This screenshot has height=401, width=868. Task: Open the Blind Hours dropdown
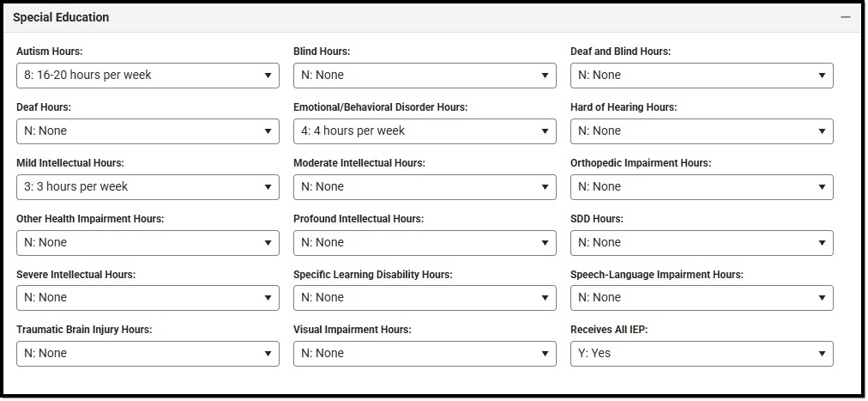pyautogui.click(x=425, y=76)
